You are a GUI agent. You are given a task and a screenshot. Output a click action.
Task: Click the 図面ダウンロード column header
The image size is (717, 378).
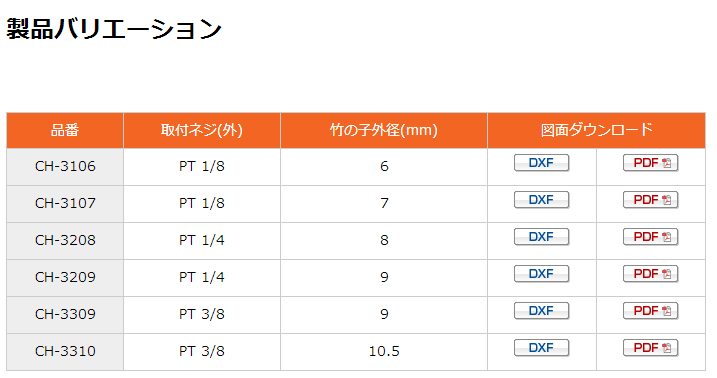tap(596, 130)
